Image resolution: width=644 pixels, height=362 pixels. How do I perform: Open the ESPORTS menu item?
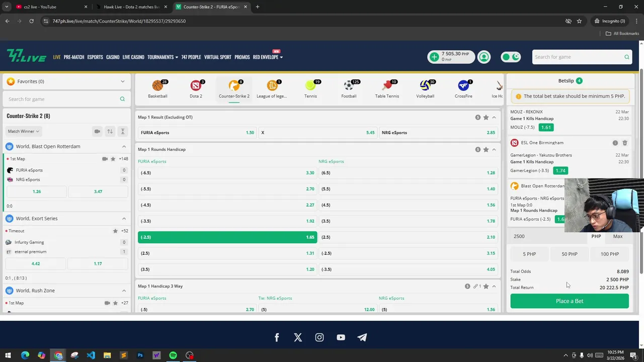click(x=95, y=57)
